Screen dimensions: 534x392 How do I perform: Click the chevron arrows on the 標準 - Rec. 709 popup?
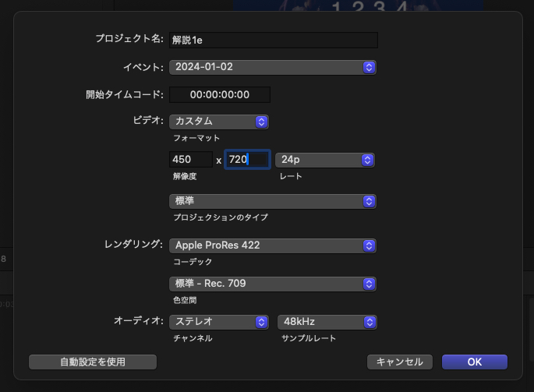(370, 284)
